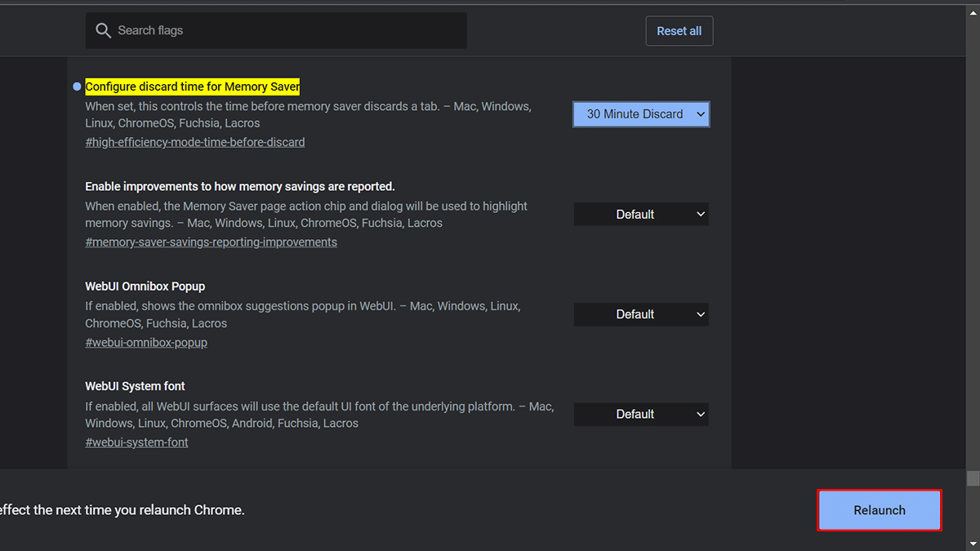Click the #webui-omnibox-popup anchor link
This screenshot has height=551, width=980.
[x=146, y=343]
